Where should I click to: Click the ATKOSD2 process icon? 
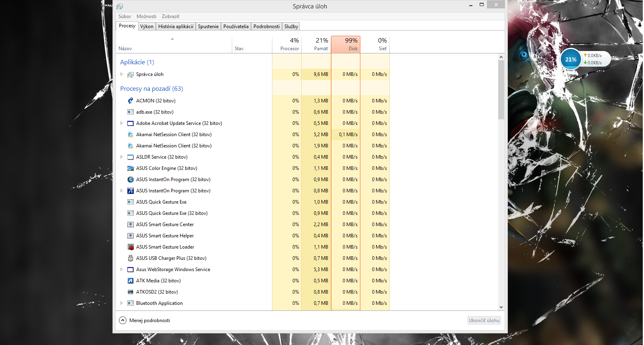click(x=131, y=292)
